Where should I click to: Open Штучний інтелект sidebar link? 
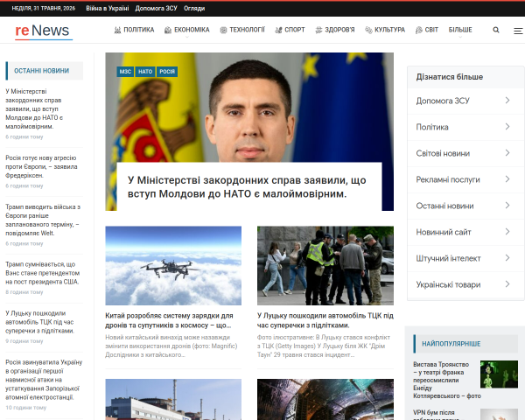pos(448,258)
